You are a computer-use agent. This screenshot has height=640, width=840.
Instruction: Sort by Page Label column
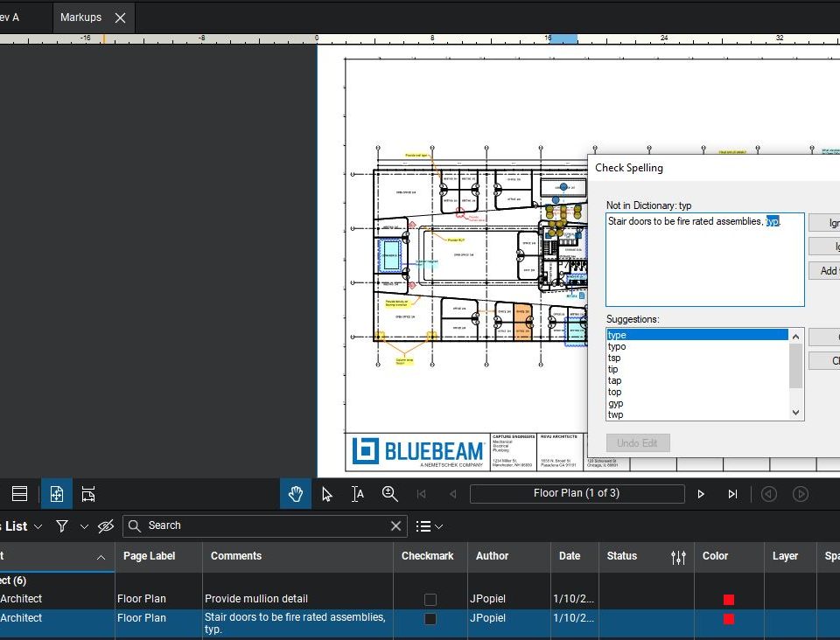pos(158,556)
